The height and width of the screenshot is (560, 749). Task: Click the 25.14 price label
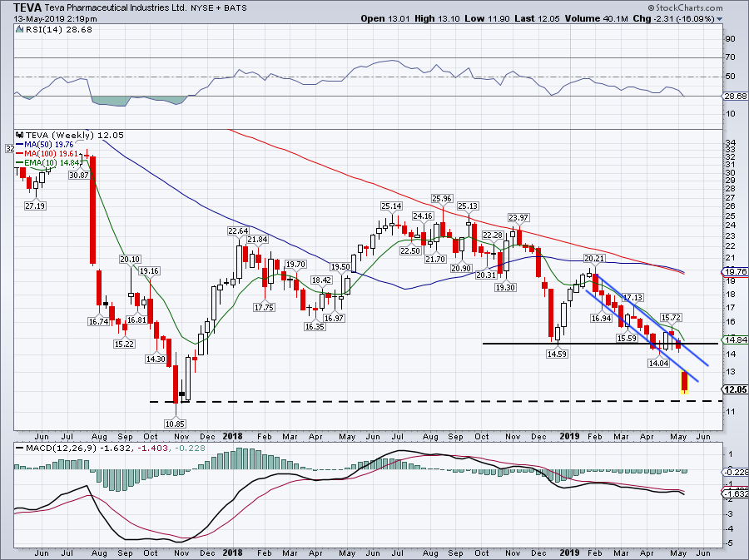point(391,206)
